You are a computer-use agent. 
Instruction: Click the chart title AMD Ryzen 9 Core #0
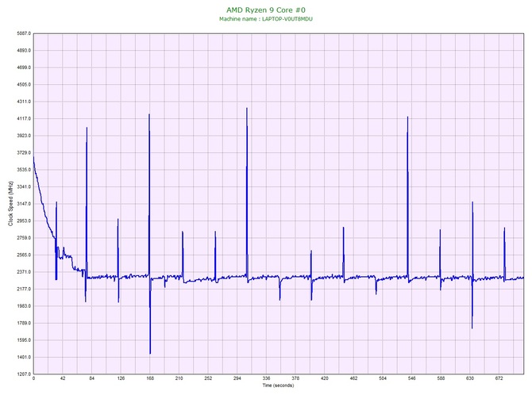(x=266, y=9)
